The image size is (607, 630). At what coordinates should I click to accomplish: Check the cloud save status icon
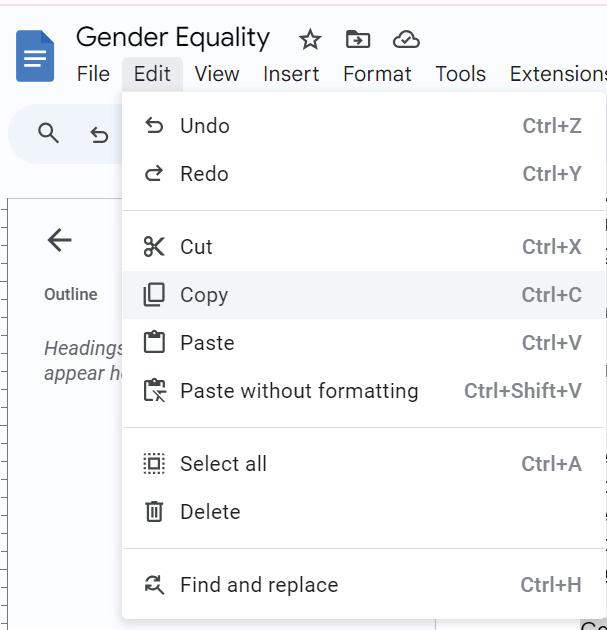406,40
